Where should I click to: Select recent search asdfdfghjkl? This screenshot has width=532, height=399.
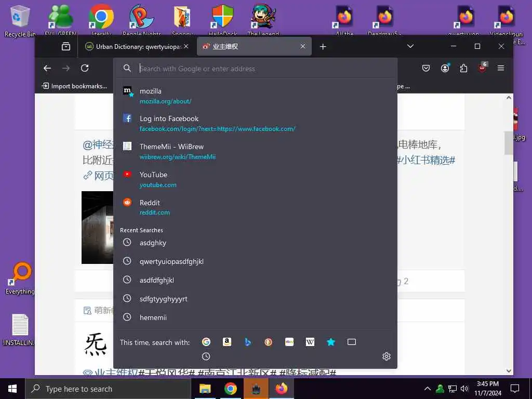pos(255,280)
